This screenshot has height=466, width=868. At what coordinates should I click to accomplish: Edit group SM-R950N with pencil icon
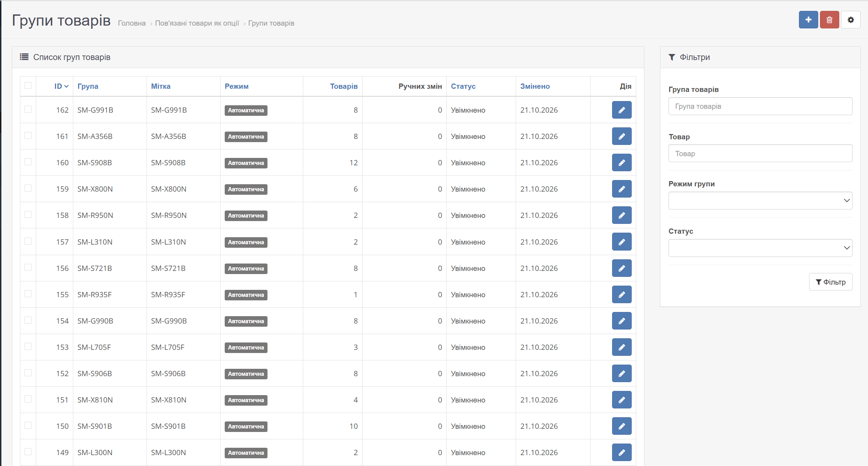[x=622, y=215]
